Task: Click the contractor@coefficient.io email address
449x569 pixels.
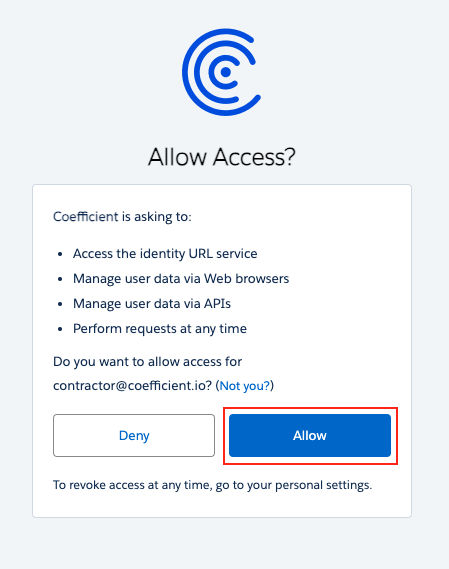Action: point(130,386)
